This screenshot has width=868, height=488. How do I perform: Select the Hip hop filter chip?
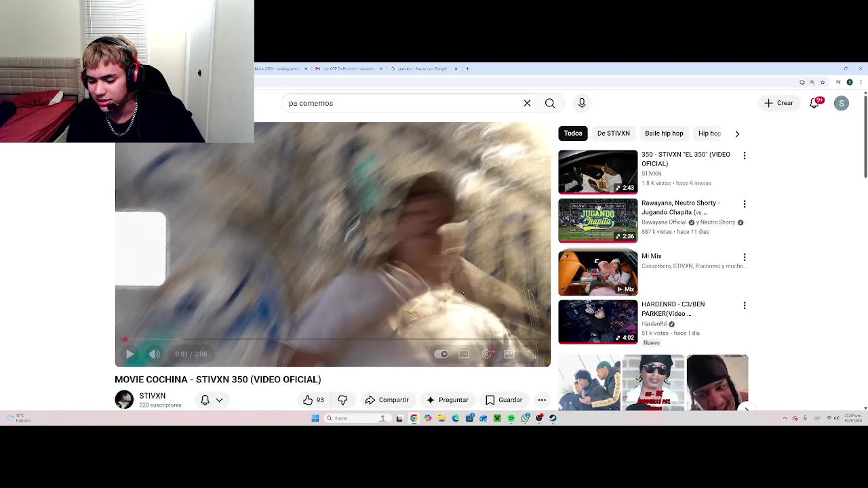coord(709,134)
